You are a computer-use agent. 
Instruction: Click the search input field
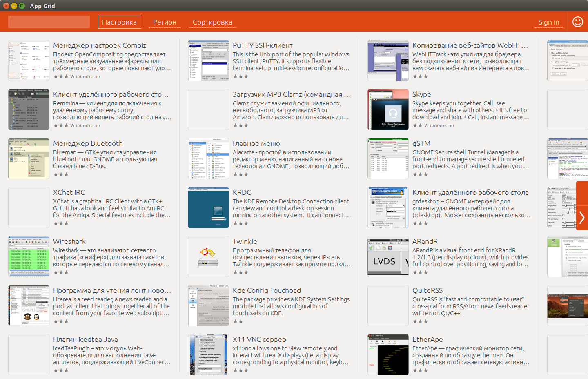click(49, 22)
